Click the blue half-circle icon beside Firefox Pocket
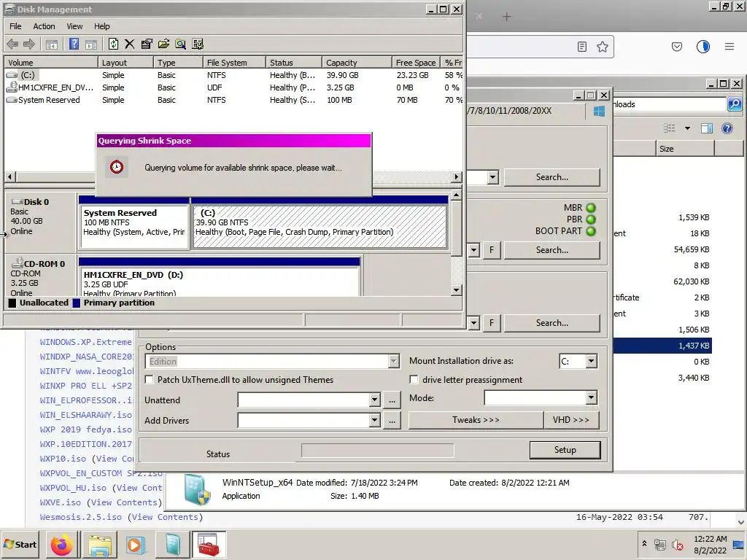747x560 pixels. 703,47
